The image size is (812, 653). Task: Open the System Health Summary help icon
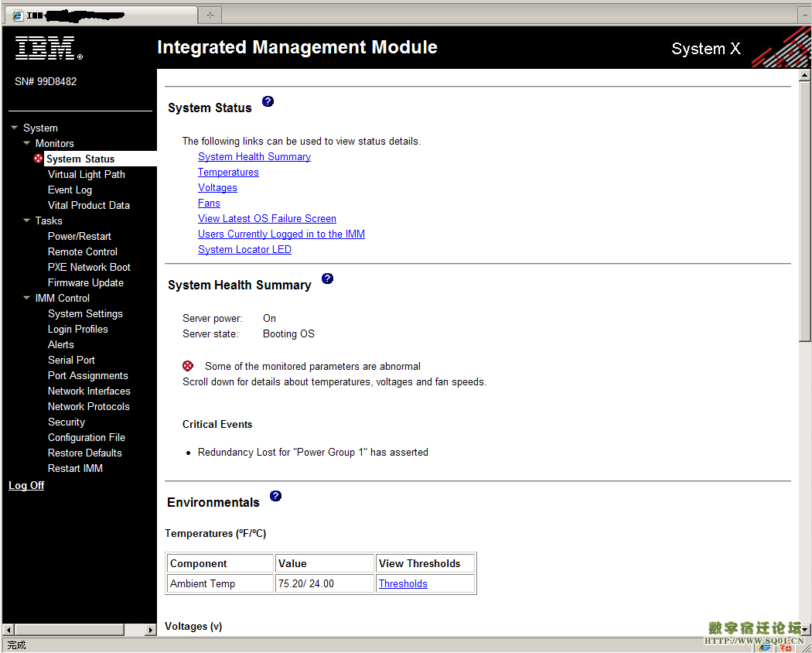pyautogui.click(x=327, y=279)
